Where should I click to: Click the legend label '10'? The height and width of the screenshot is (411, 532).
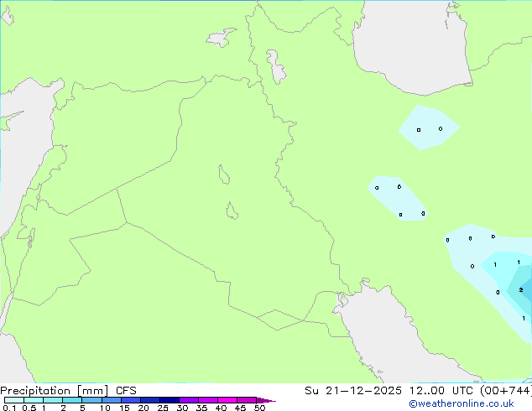[105, 408]
